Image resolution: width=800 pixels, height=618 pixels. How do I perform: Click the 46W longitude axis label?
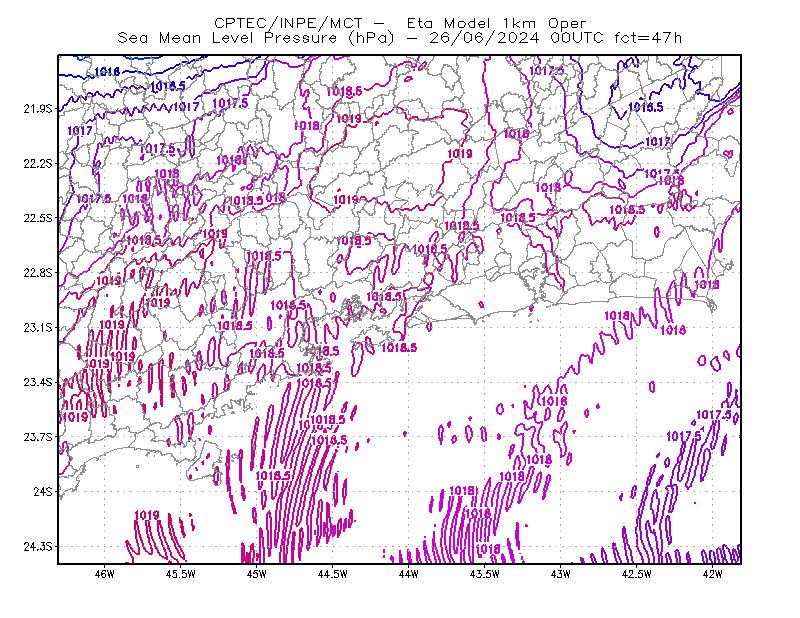pyautogui.click(x=105, y=574)
